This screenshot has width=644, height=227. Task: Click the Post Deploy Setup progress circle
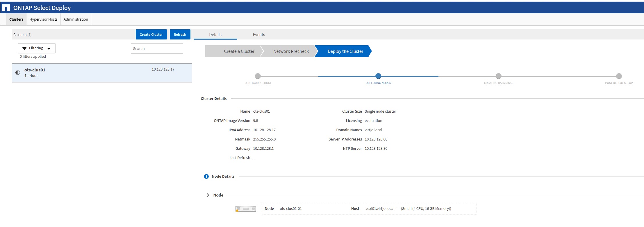click(x=619, y=76)
